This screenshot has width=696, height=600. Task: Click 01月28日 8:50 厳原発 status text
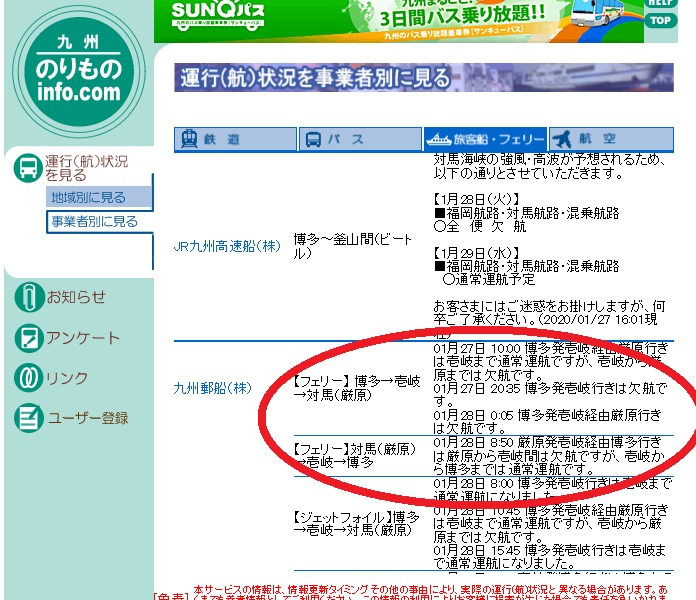(x=549, y=456)
